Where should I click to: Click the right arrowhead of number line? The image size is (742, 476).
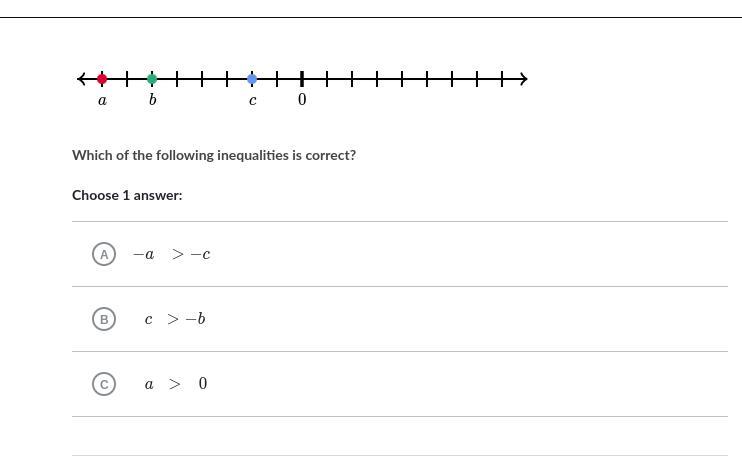(523, 79)
